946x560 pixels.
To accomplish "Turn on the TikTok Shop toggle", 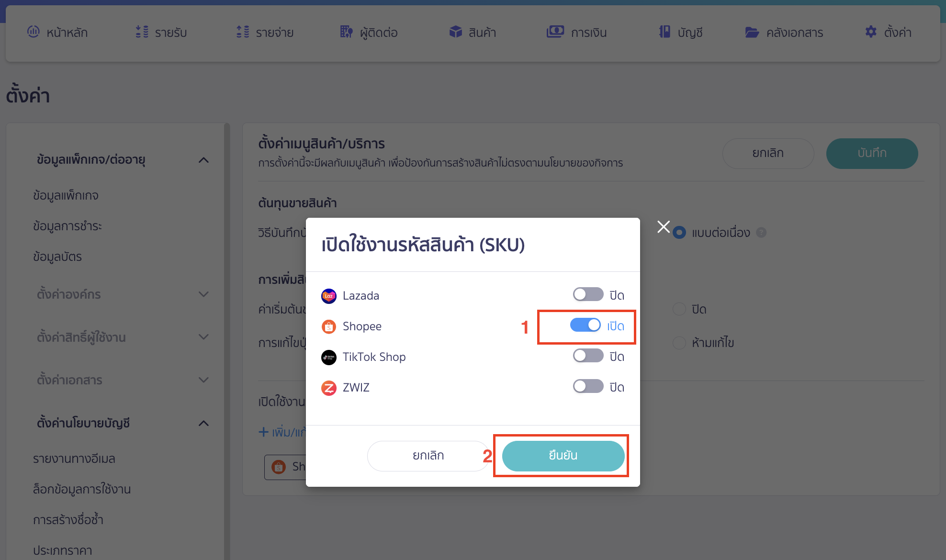I will 587,356.
